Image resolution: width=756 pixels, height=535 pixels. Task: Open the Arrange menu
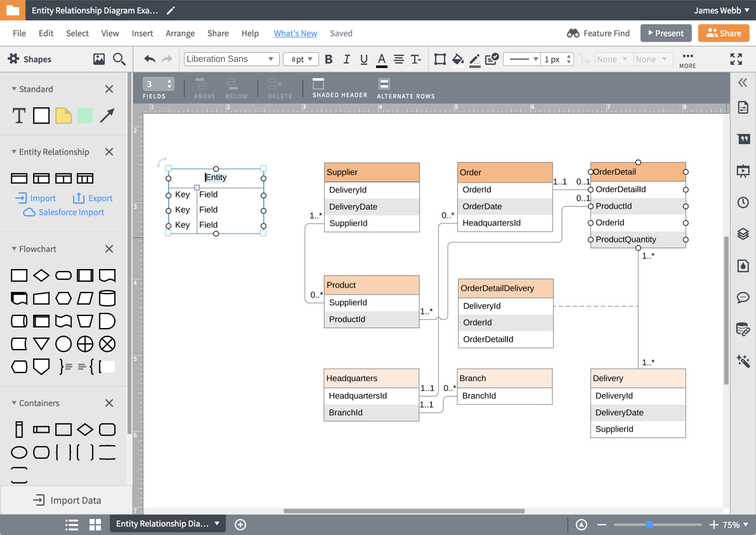pos(180,33)
